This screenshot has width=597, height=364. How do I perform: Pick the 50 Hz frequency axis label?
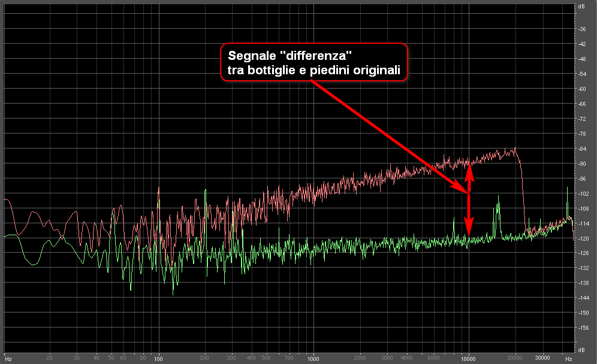pyautogui.click(x=111, y=358)
